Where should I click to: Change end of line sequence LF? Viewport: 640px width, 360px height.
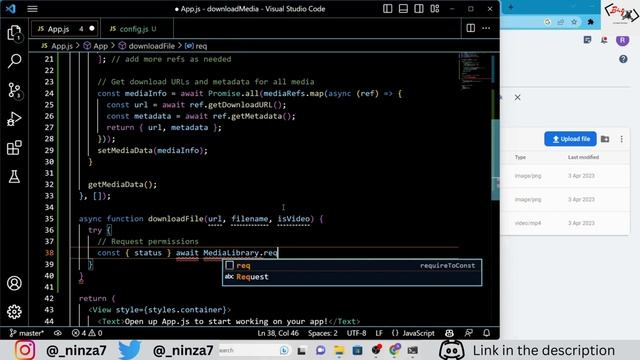(379, 333)
